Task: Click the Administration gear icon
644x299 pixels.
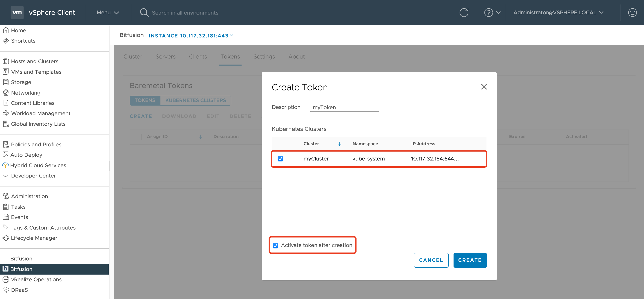Action: coord(6,196)
